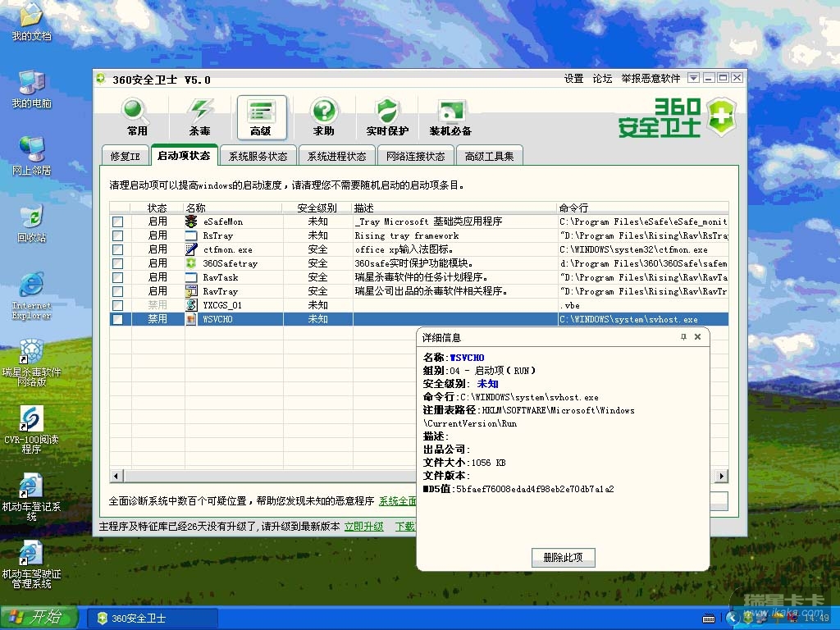Open the 实时保护 real-time protection section
The image size is (840, 630).
click(x=387, y=117)
